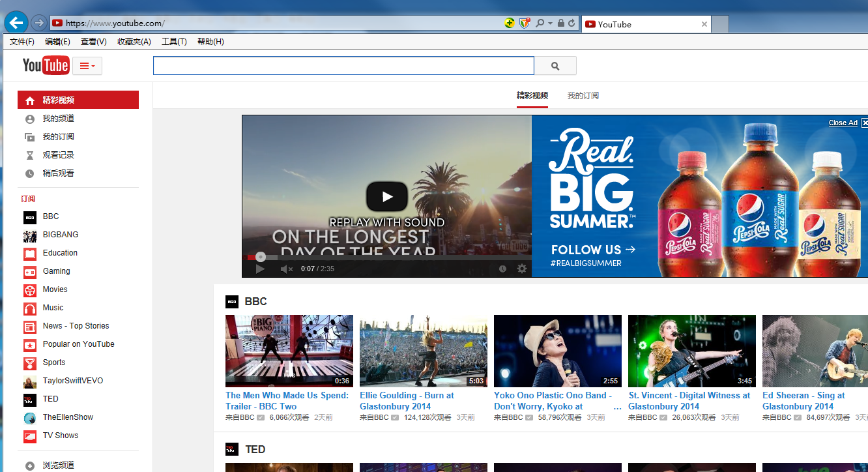Open Yoko Ono Plastic Ono Band thumbnail
This screenshot has height=472, width=868.
[x=558, y=351]
